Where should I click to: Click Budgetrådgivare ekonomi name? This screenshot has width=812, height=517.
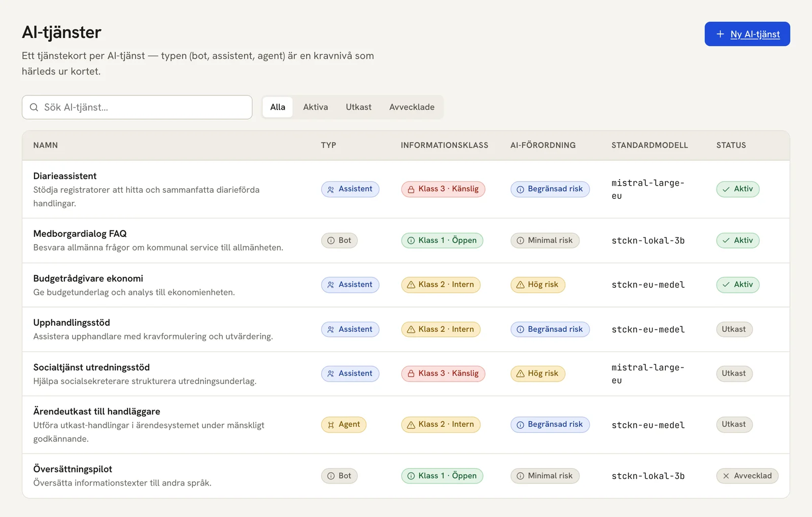[88, 279]
